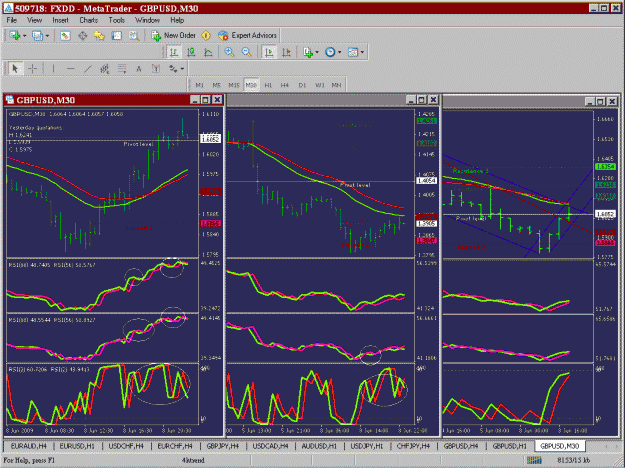Switch chart to Candlesticks mode

(191, 52)
